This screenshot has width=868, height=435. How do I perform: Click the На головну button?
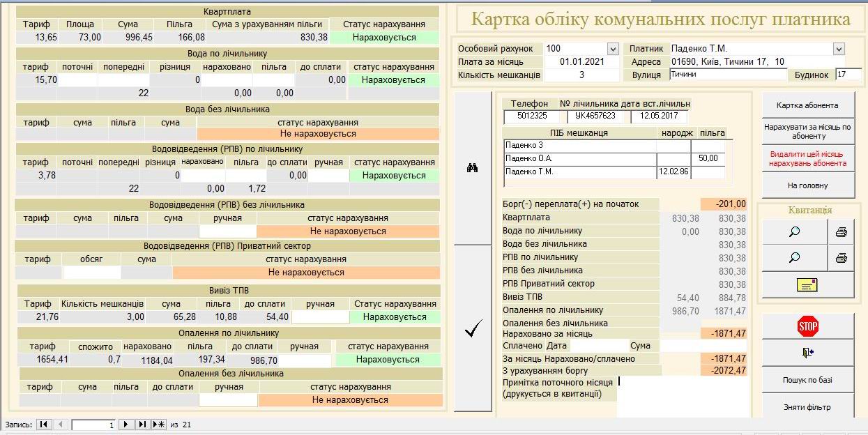807,185
